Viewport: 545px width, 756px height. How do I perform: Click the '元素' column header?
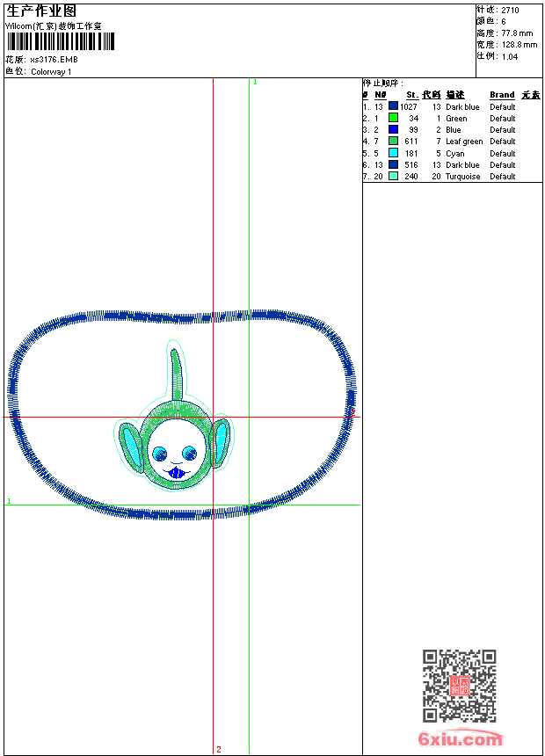click(531, 95)
